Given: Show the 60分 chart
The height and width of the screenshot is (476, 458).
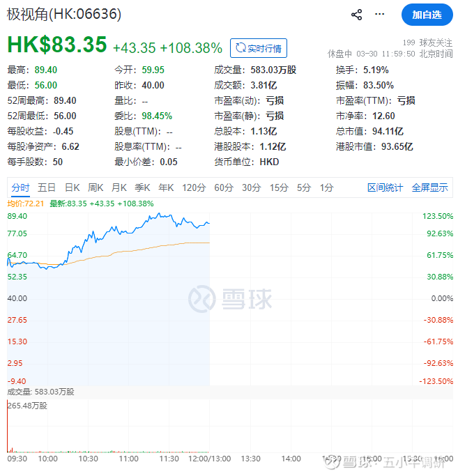Looking at the screenshot, I should point(224,187).
